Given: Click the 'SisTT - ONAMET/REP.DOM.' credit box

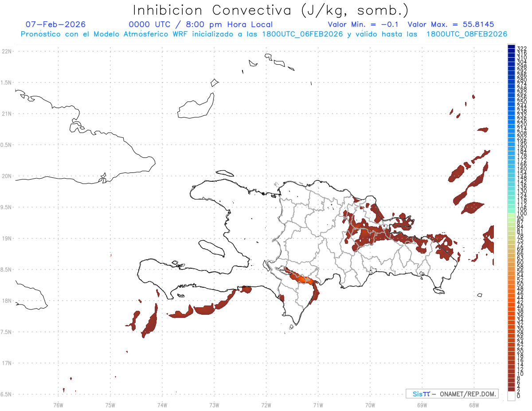Looking at the screenshot, I should point(452,394).
